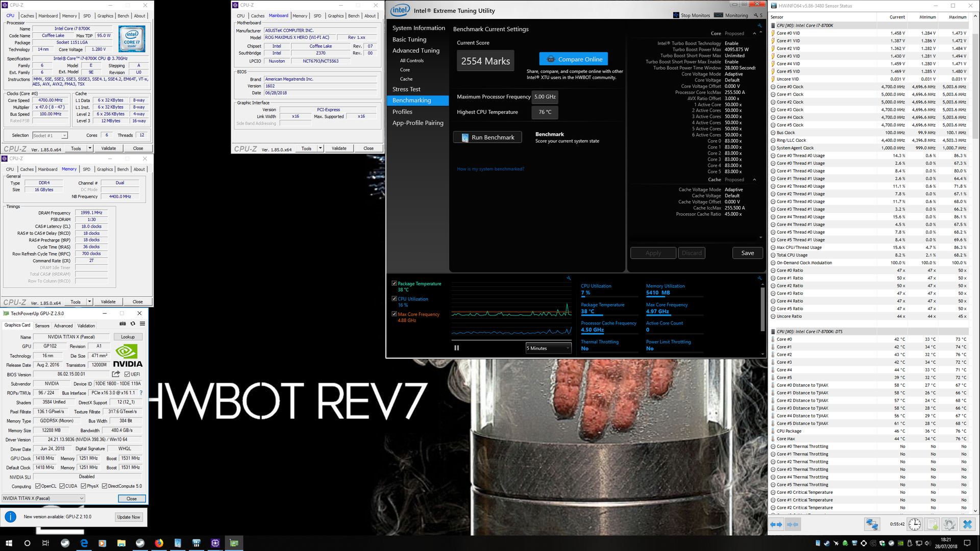The height and width of the screenshot is (551, 980).
Task: Toggle the DirectCompute 5.0 checkbox
Action: 104,486
